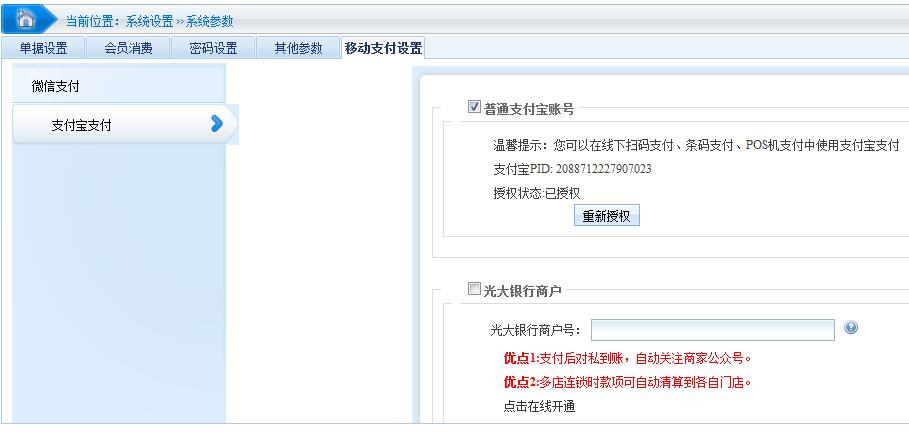909x445 pixels.
Task: Uncheck the 普通支付宝账号 checkbox
Action: pyautogui.click(x=475, y=108)
